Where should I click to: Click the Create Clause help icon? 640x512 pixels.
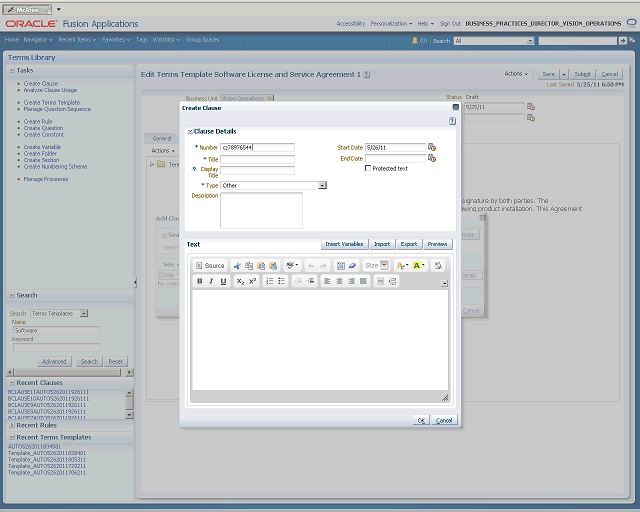click(x=452, y=121)
